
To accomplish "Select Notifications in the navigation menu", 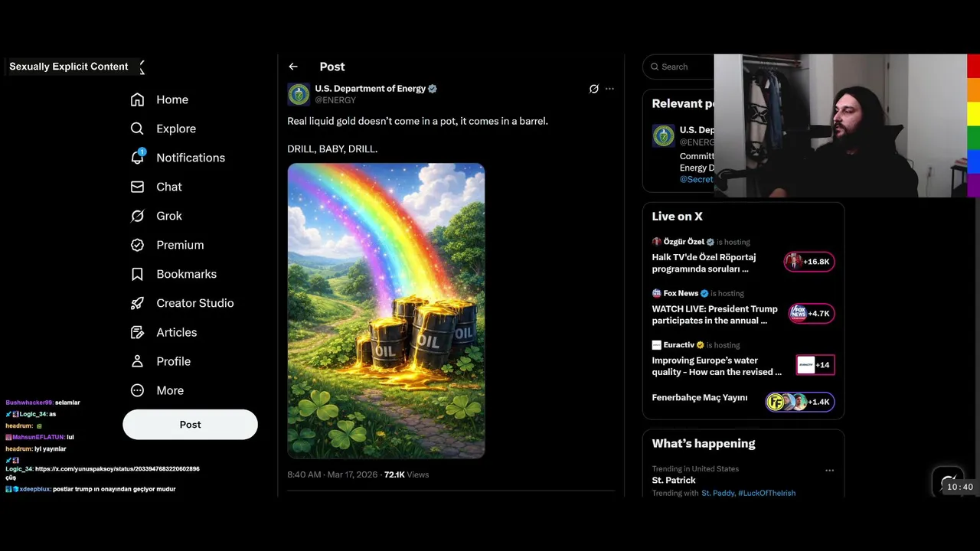I will [x=191, y=158].
